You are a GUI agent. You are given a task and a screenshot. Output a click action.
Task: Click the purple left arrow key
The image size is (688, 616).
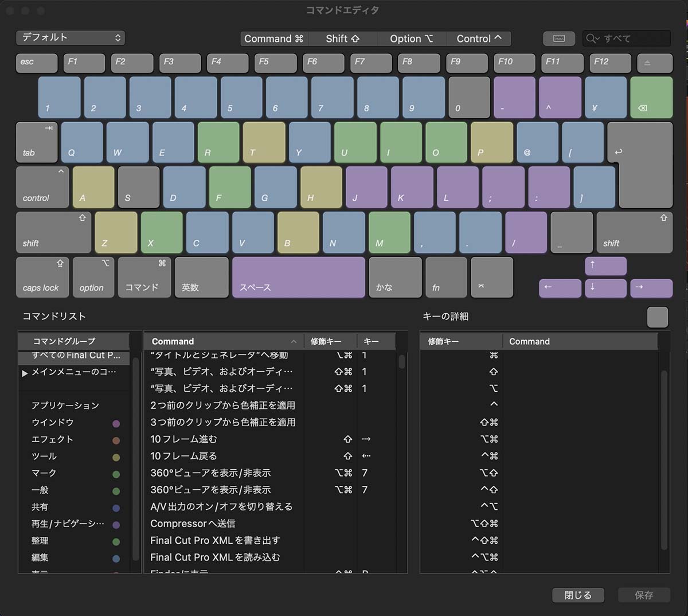(560, 288)
